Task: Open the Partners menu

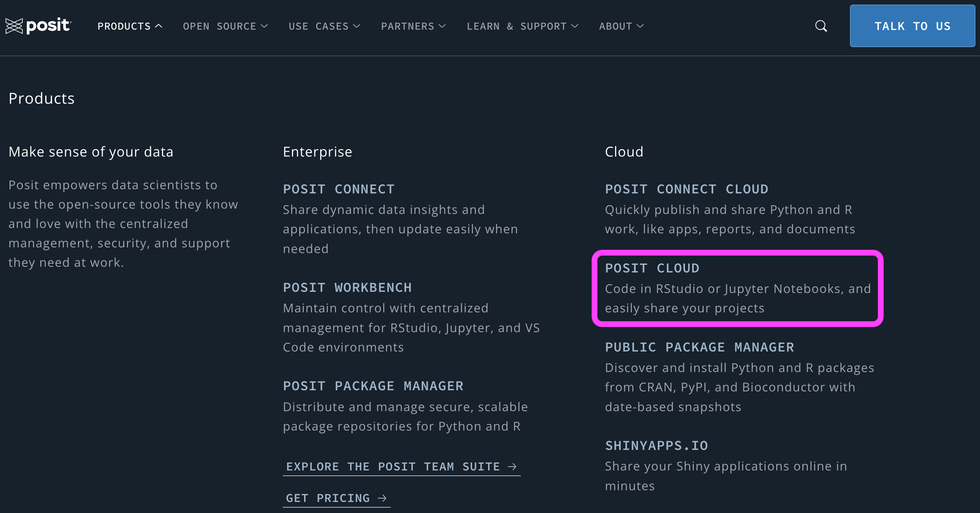Action: (x=414, y=26)
